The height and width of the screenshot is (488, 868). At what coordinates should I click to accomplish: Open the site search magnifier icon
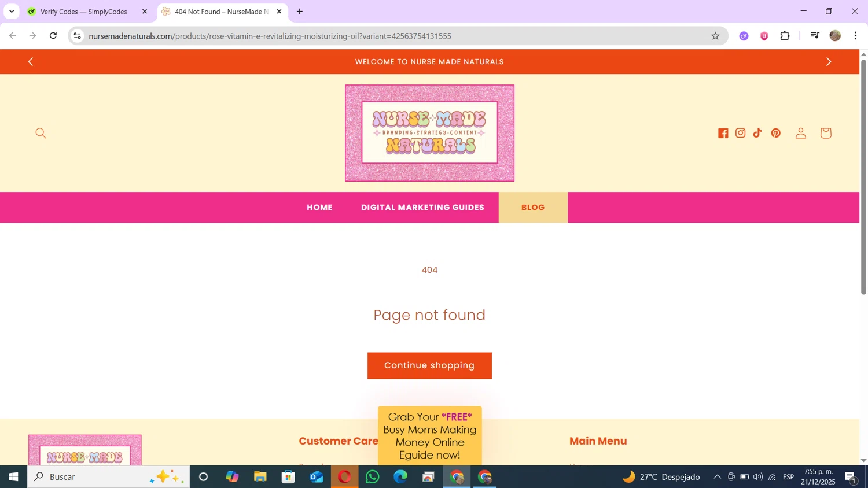[x=41, y=134]
